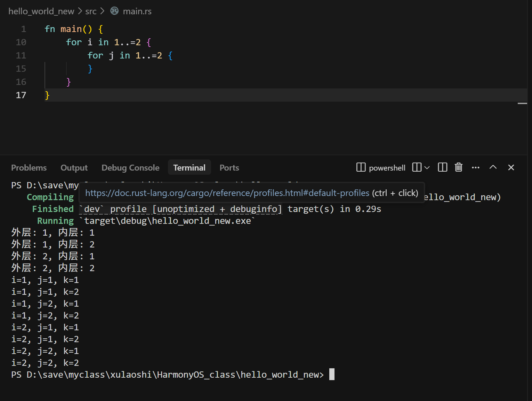
Task: Click the "for i in 1..=2 {" code line
Action: (x=109, y=42)
